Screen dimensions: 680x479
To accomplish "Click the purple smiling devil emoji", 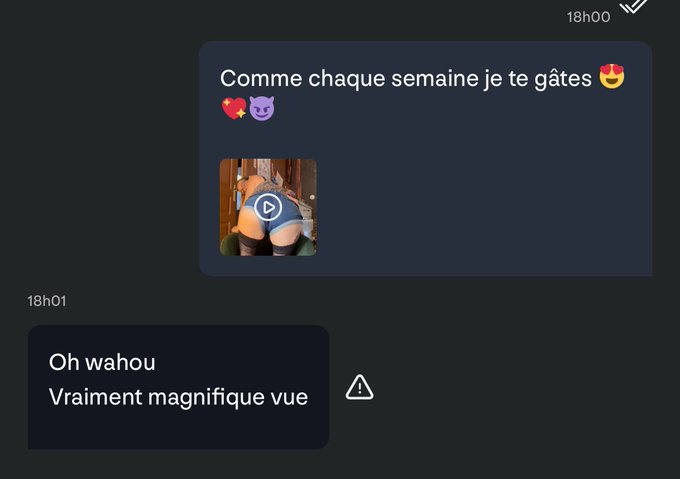I will (x=262, y=108).
